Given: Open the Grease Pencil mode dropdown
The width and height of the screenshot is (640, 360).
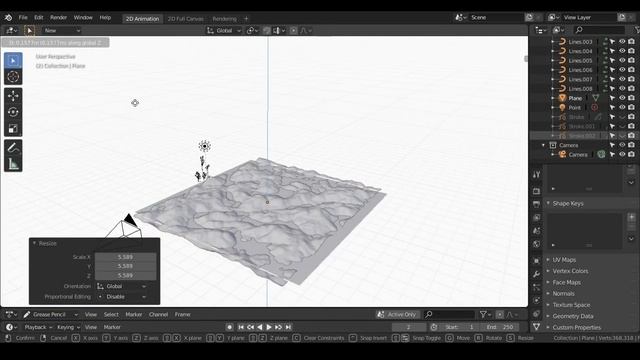Looking at the screenshot, I should pyautogui.click(x=50, y=314).
